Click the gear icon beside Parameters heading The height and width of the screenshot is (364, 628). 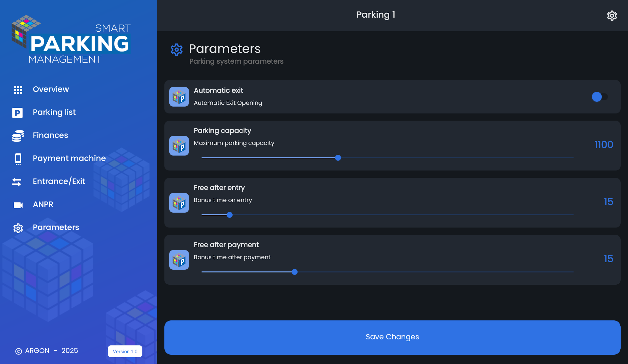coord(176,50)
